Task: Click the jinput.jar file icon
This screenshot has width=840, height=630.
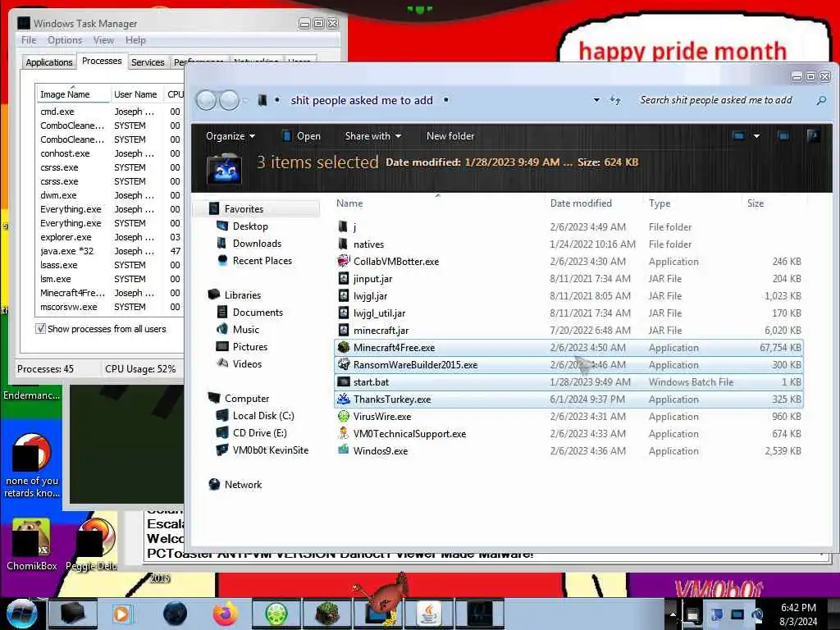Action: [x=344, y=279]
